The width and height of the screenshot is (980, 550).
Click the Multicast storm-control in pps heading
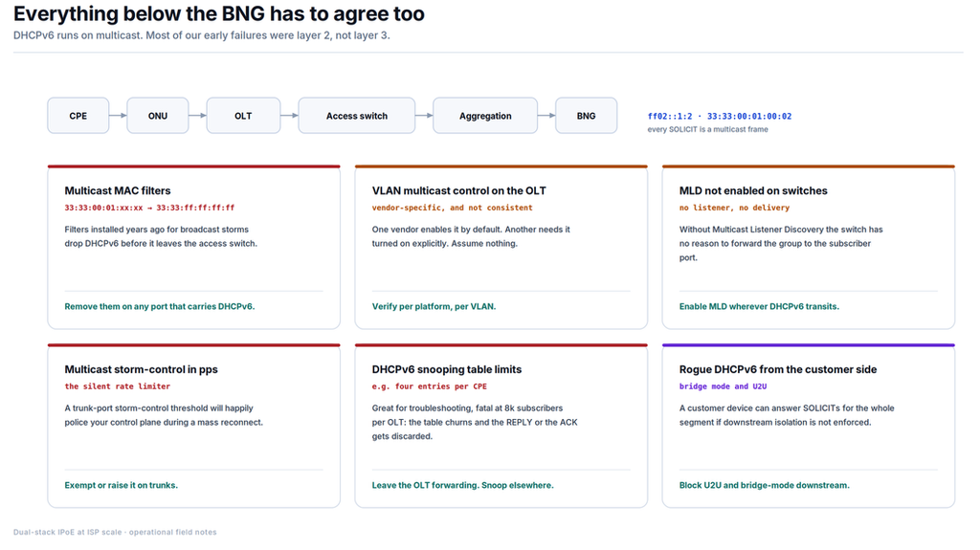142,369
